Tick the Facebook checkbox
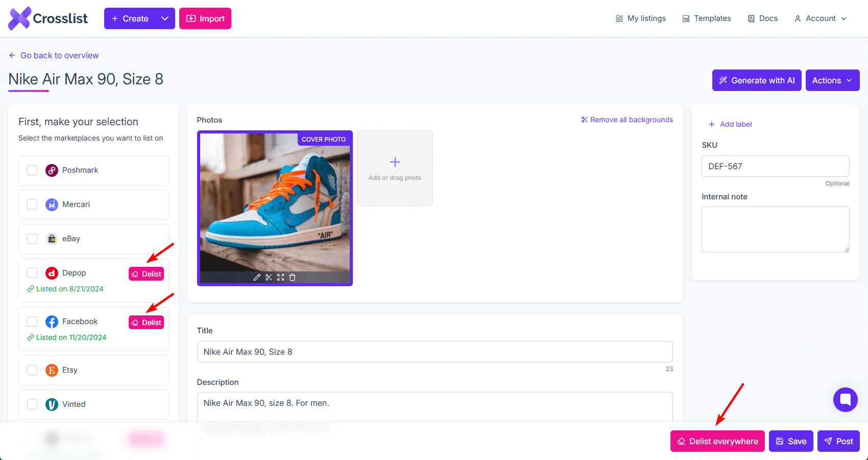The width and height of the screenshot is (868, 460). click(32, 321)
